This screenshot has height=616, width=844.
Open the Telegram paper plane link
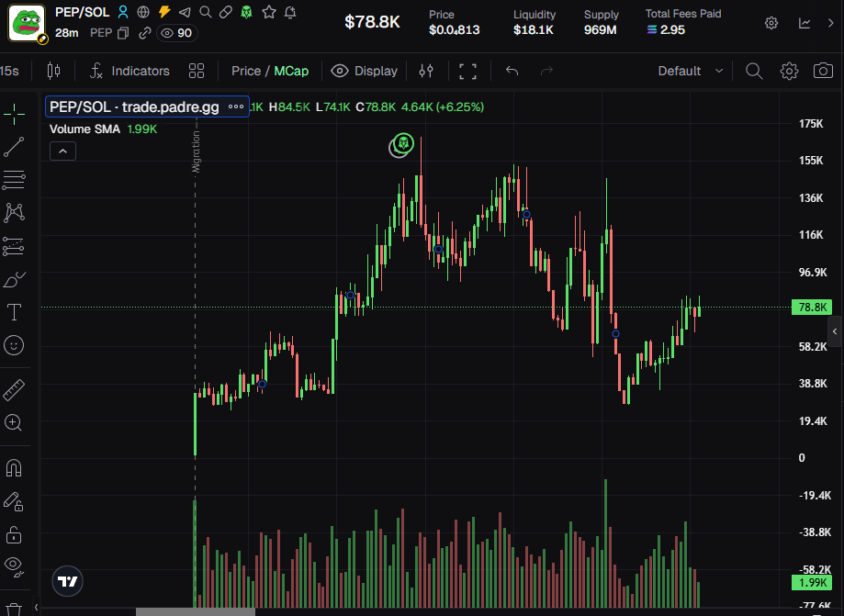tap(185, 12)
